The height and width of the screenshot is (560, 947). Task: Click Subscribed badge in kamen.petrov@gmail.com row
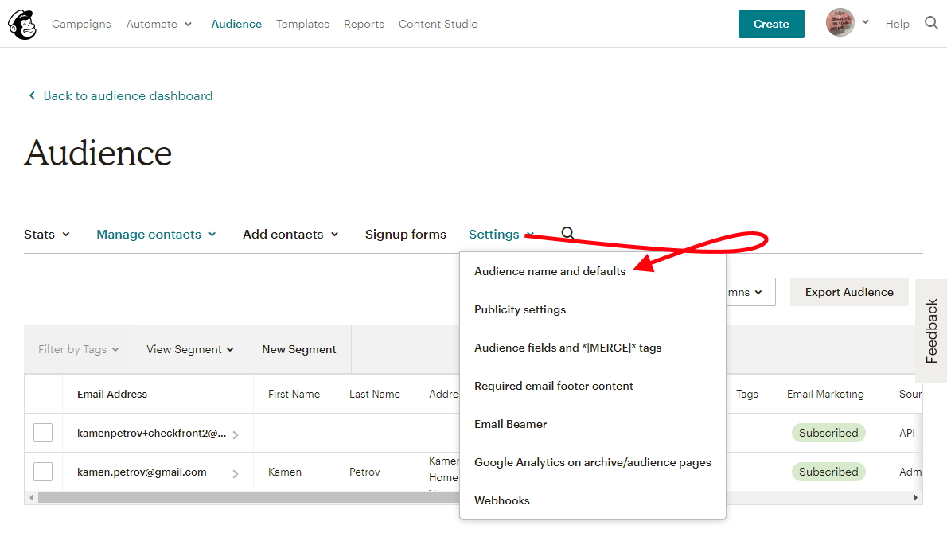tap(828, 472)
